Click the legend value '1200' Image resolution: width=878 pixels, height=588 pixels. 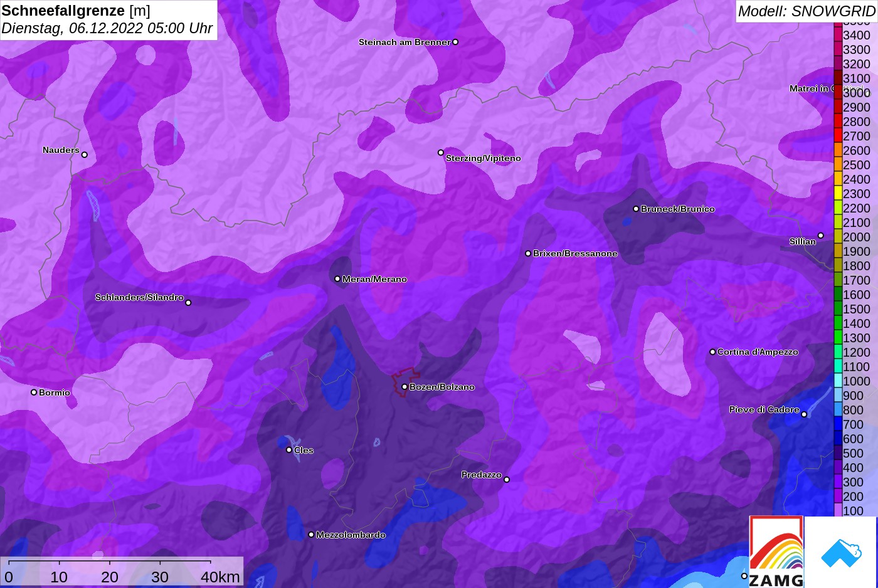pos(857,352)
